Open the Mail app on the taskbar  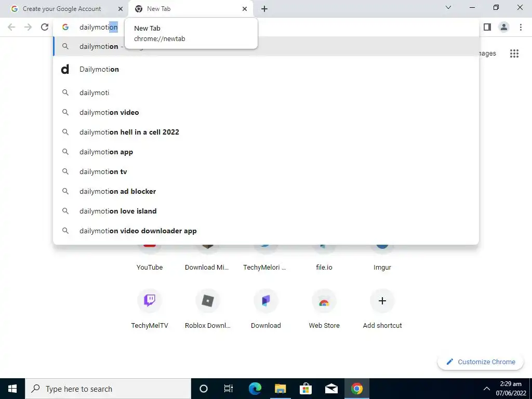pyautogui.click(x=331, y=389)
